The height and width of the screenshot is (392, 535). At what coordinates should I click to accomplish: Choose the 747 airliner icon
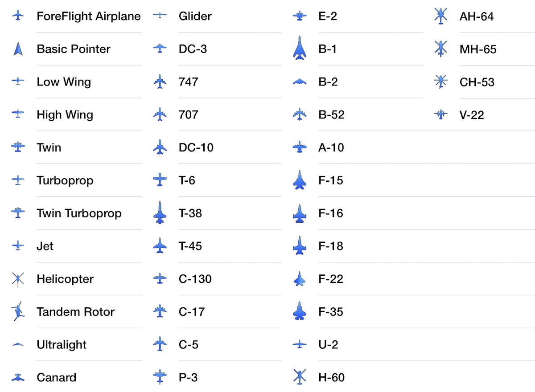click(x=160, y=82)
